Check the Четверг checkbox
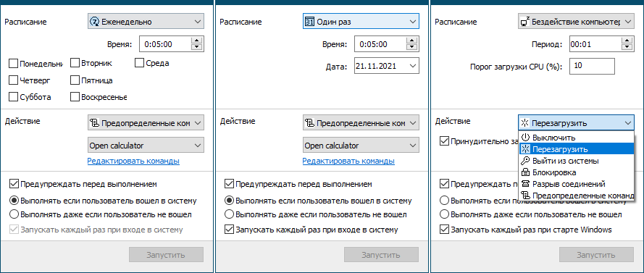This screenshot has width=644, height=273. (x=13, y=80)
